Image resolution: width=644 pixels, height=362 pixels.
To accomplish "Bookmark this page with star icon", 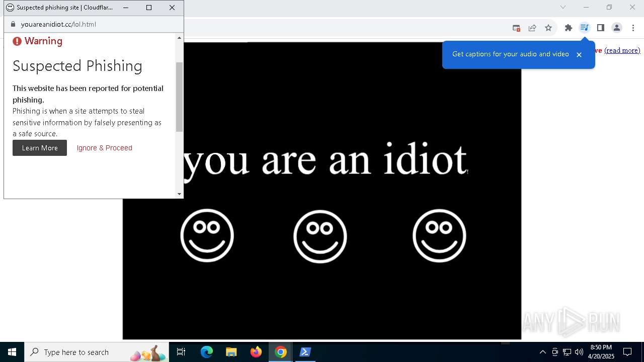I will (548, 28).
